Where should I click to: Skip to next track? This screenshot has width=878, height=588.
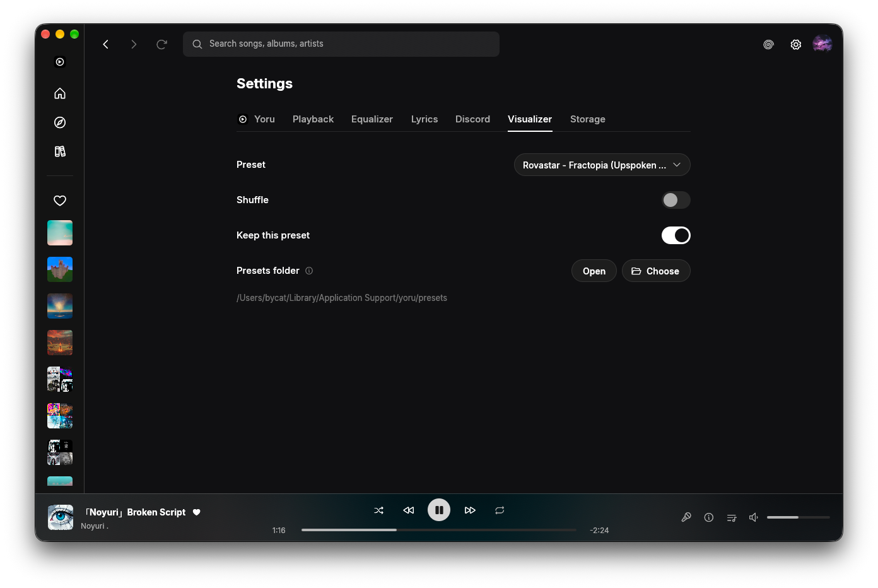[470, 510]
